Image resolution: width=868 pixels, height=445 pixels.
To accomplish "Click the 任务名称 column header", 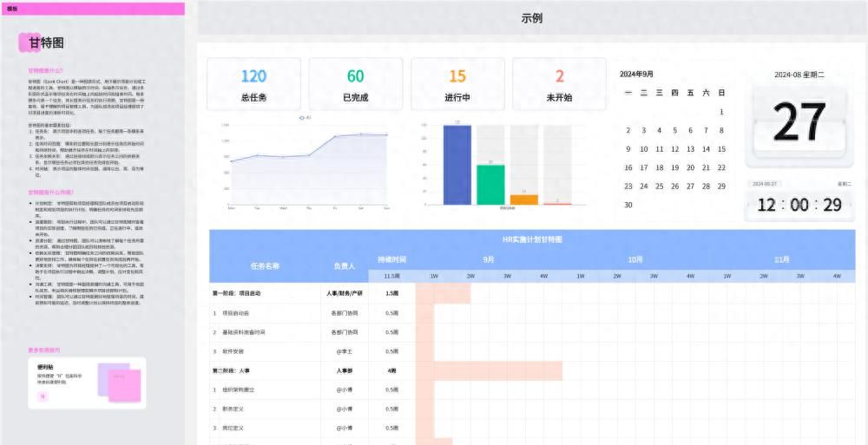I will tap(265, 265).
